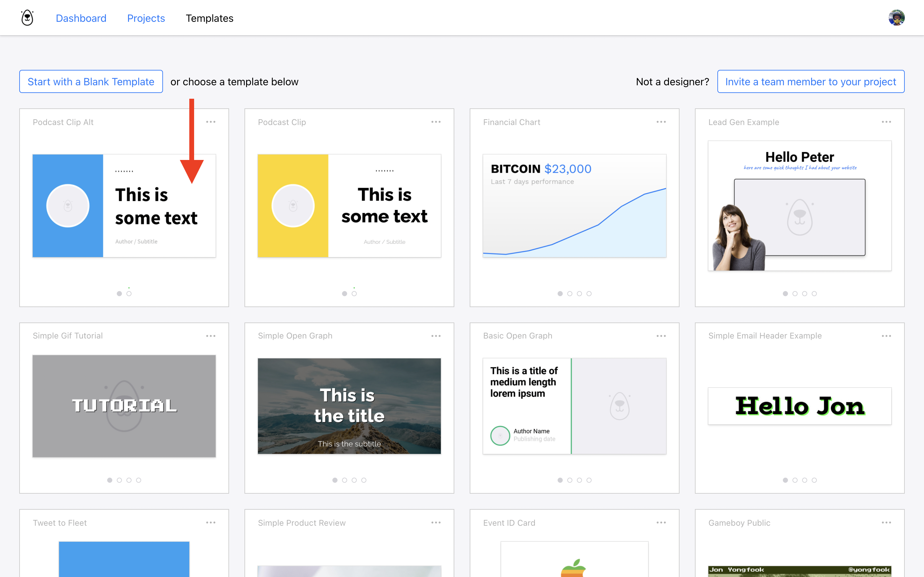Click Start with a Blank Template

pyautogui.click(x=91, y=82)
